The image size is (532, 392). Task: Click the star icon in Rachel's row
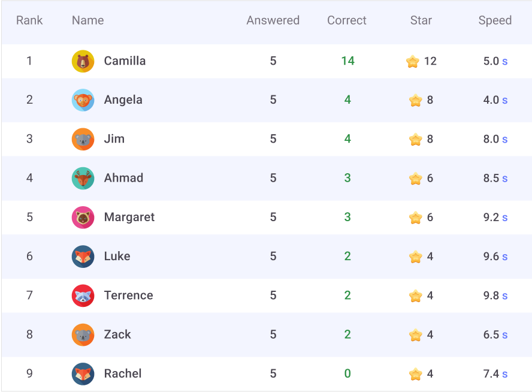(x=415, y=374)
